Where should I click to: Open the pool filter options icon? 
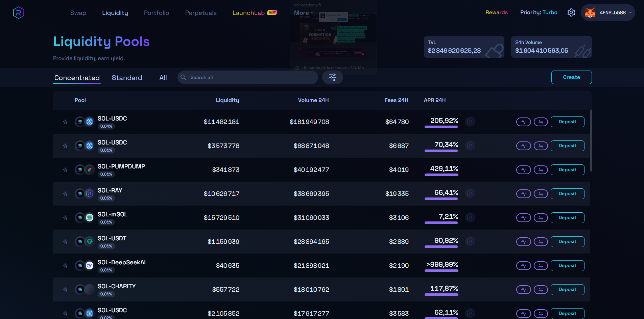(333, 77)
